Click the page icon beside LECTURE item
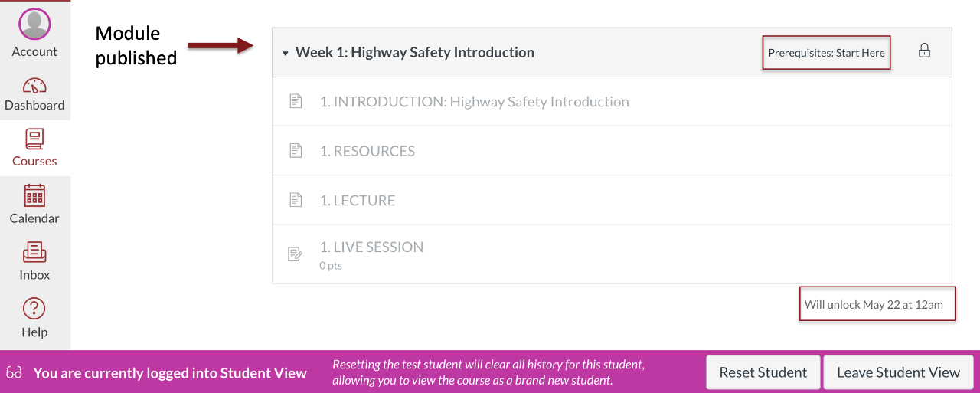The image size is (980, 393). [x=296, y=200]
